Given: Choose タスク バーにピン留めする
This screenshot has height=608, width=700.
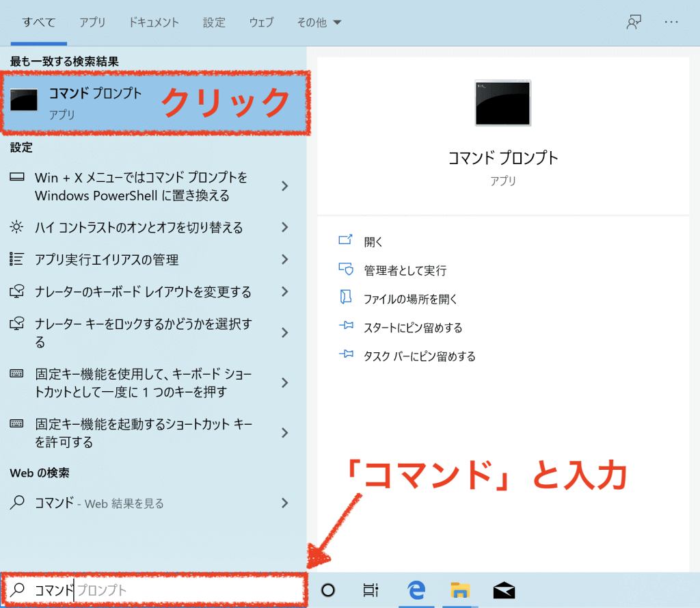Looking at the screenshot, I should point(420,356).
